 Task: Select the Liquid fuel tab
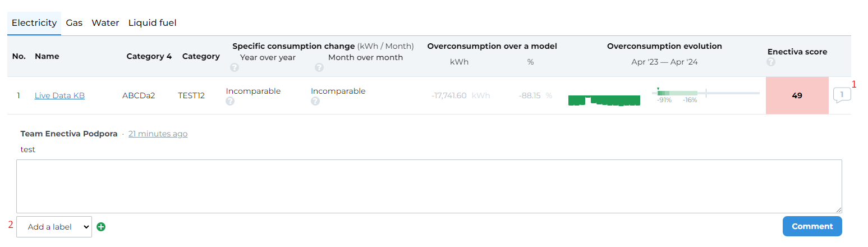coord(152,23)
